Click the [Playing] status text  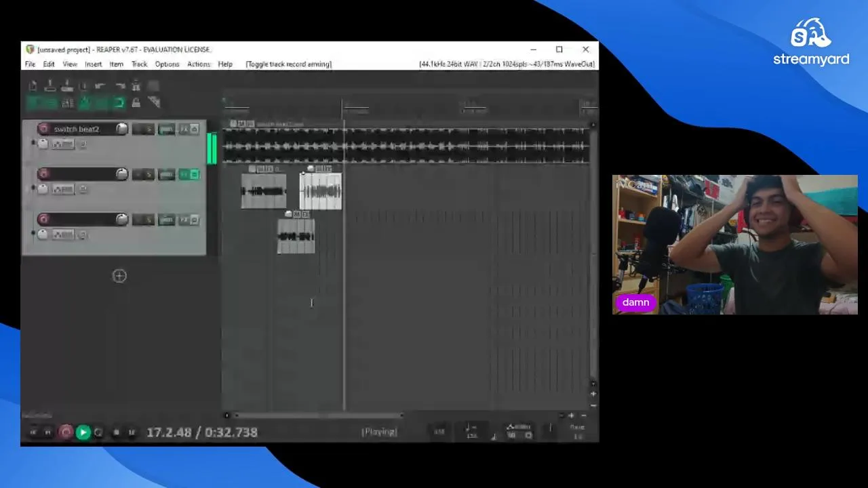pos(379,432)
